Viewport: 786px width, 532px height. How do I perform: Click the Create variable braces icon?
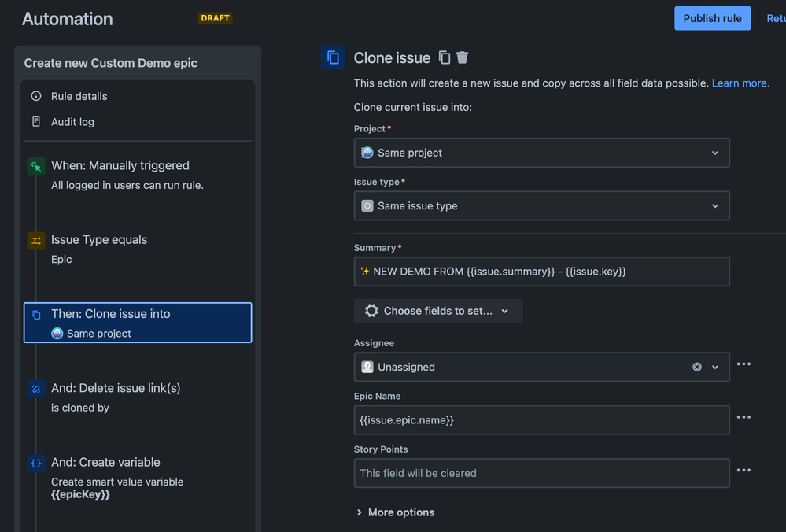36,464
